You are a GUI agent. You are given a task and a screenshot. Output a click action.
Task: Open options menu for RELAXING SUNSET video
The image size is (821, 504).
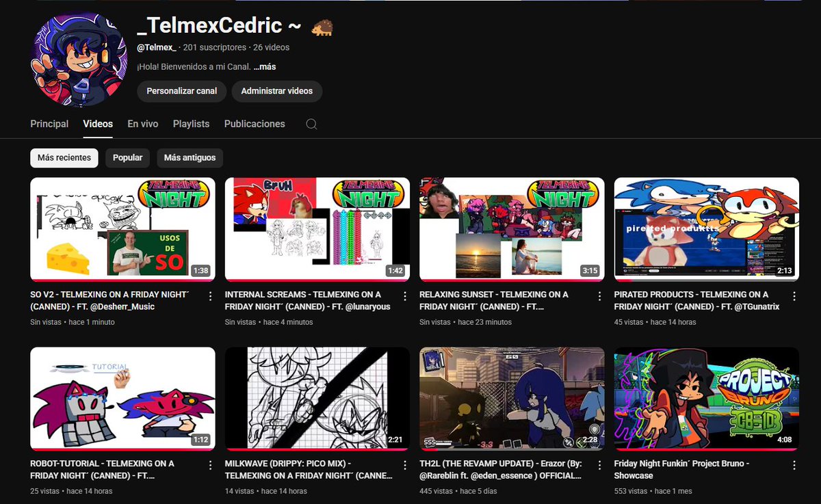tap(600, 296)
